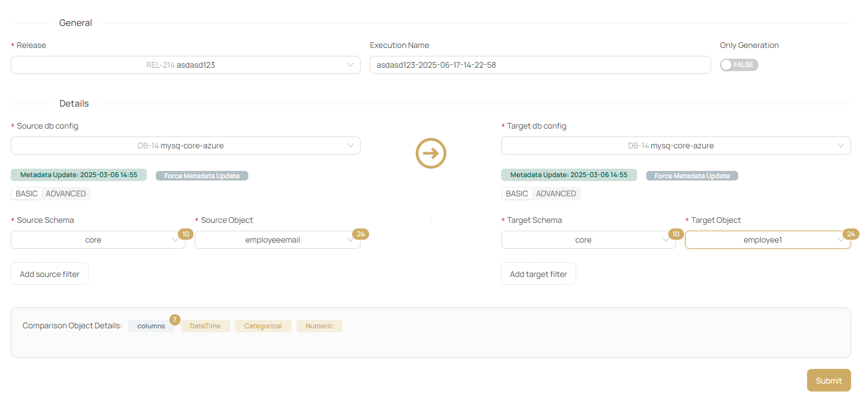
Task: Open the Release dropdown
Action: pyautogui.click(x=185, y=64)
